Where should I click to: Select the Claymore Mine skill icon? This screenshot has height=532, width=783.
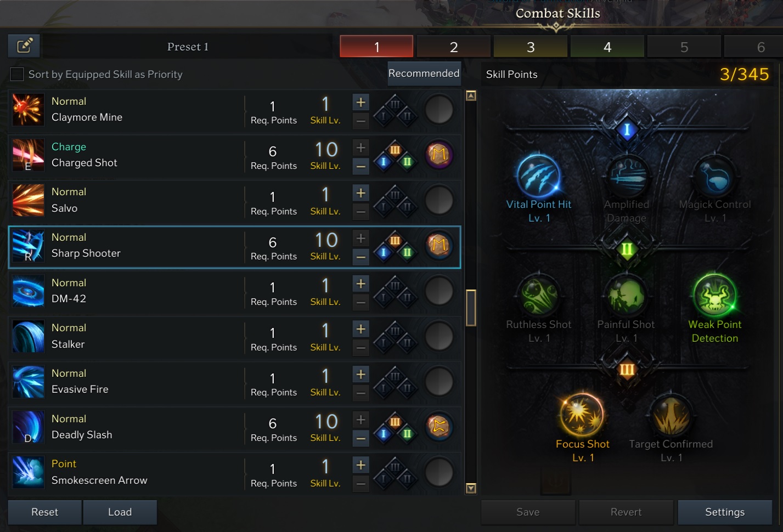click(28, 110)
